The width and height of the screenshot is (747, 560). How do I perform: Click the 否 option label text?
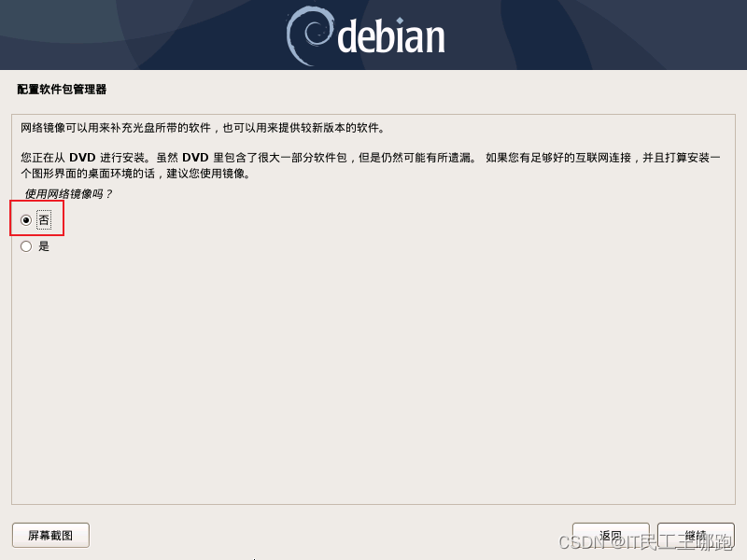[x=44, y=220]
